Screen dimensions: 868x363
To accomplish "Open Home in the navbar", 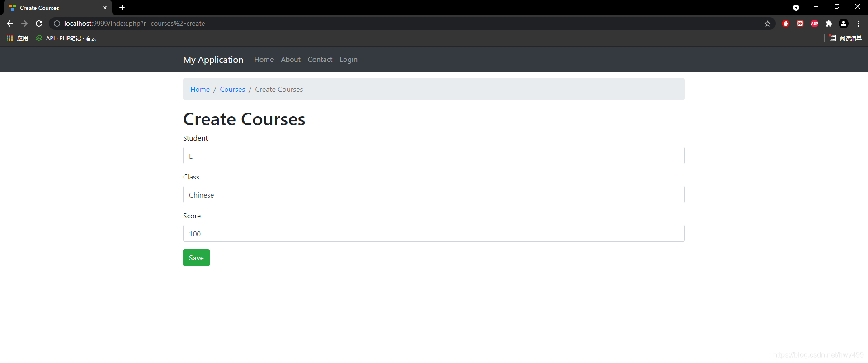I will [x=264, y=60].
